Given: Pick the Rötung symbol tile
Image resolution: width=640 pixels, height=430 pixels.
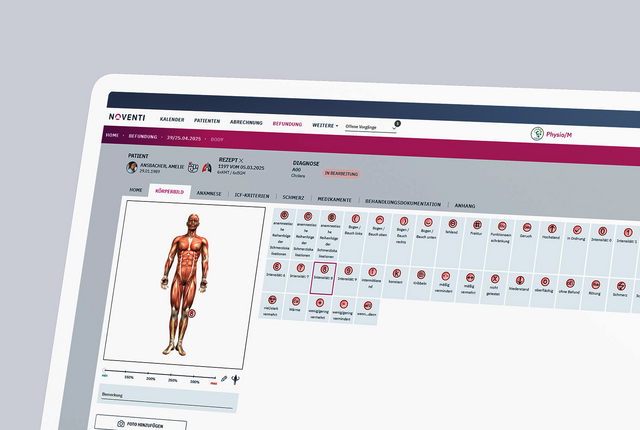Looking at the screenshot, I should pyautogui.click(x=595, y=292).
